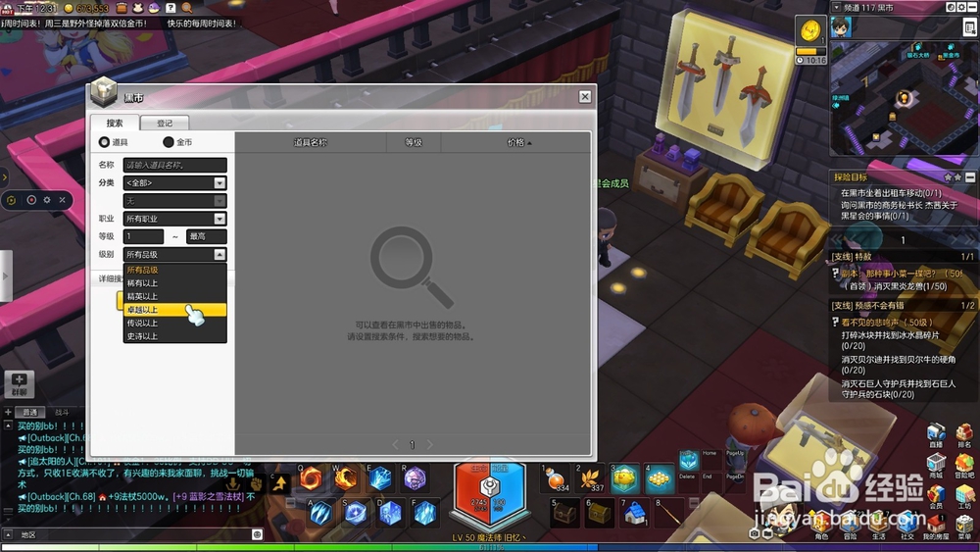Open the 商城 shop icon

click(x=936, y=465)
